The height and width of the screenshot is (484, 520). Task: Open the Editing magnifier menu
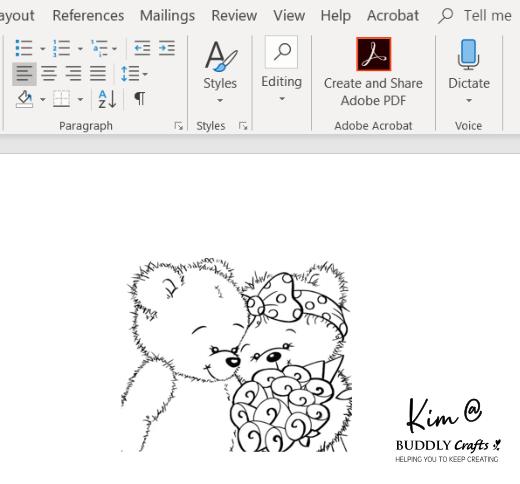[282, 69]
